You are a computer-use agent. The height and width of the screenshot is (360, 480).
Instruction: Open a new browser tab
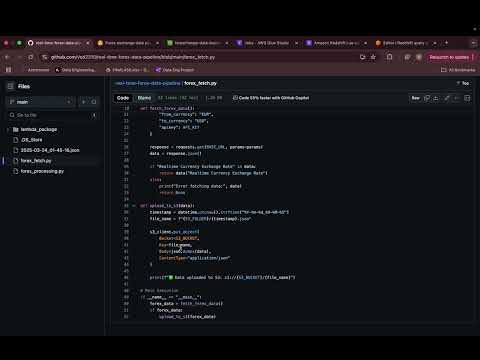(x=446, y=43)
